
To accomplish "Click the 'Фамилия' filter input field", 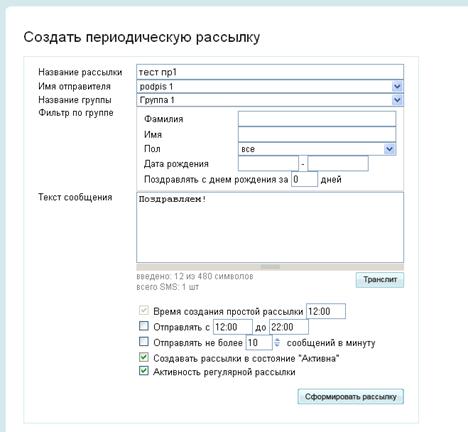I will point(317,119).
